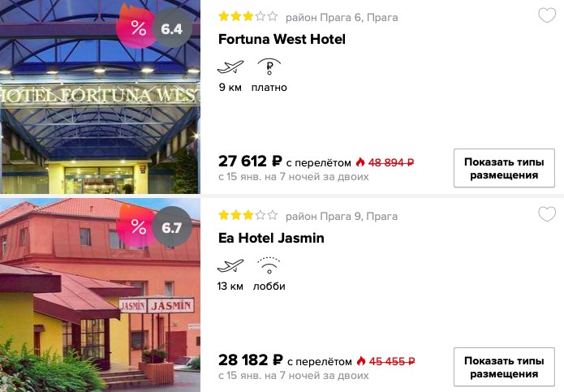Add Fortuna West Hotel to favorites heart
Image resolution: width=564 pixels, height=392 pixels.
tap(547, 15)
